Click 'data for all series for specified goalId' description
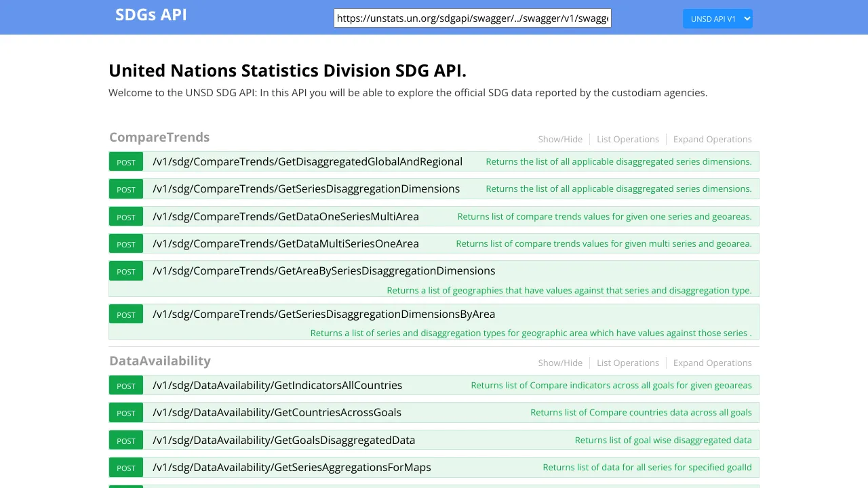This screenshot has height=488, width=868. 647,467
